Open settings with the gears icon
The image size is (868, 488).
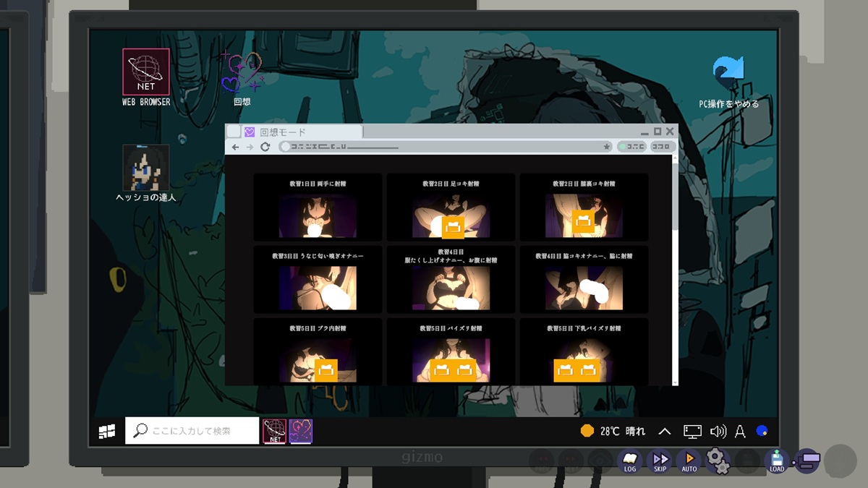718,461
